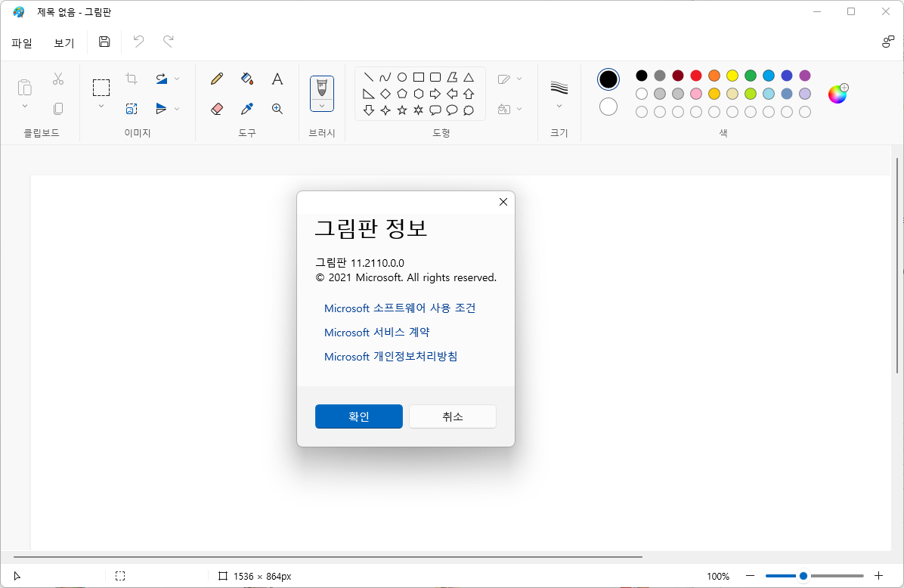Open the 보기 menu

pyautogui.click(x=64, y=42)
